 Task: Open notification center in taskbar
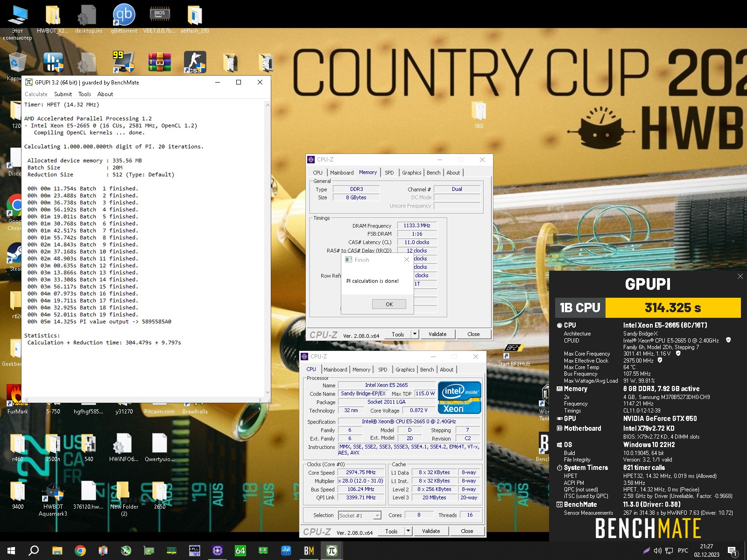pyautogui.click(x=733, y=551)
